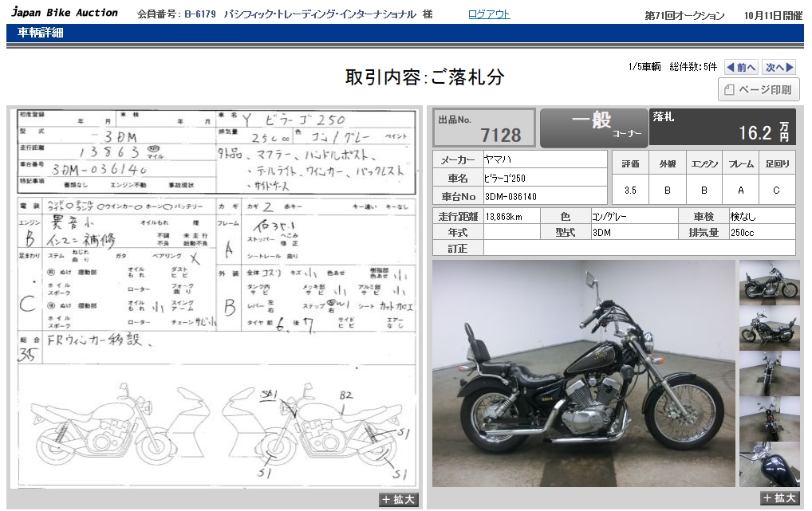Screen dimensions: 812x511
Task: Click the ログアウト logout link
Action: click(x=489, y=14)
